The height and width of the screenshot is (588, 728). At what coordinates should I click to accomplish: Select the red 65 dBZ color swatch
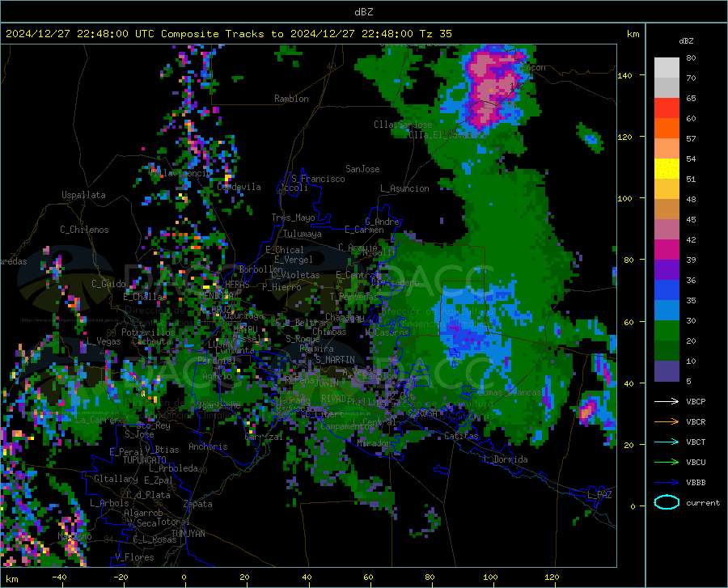coord(667,108)
